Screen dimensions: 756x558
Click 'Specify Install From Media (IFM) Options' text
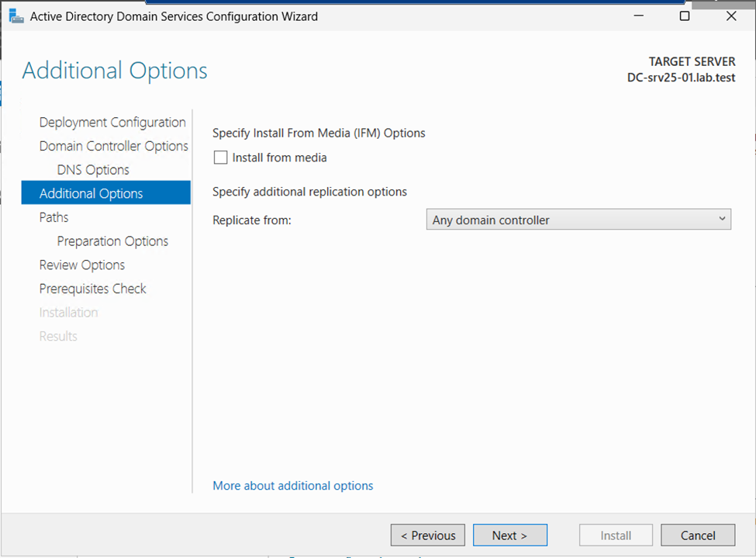tap(319, 133)
